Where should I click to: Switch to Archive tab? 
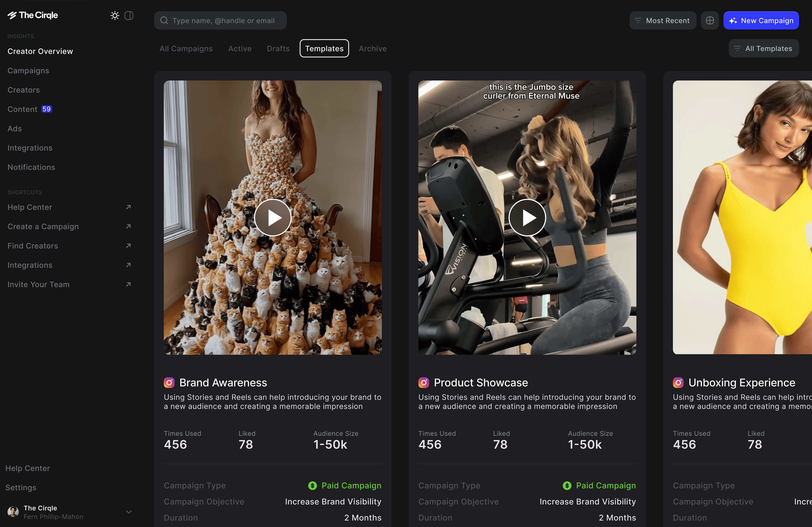click(373, 48)
